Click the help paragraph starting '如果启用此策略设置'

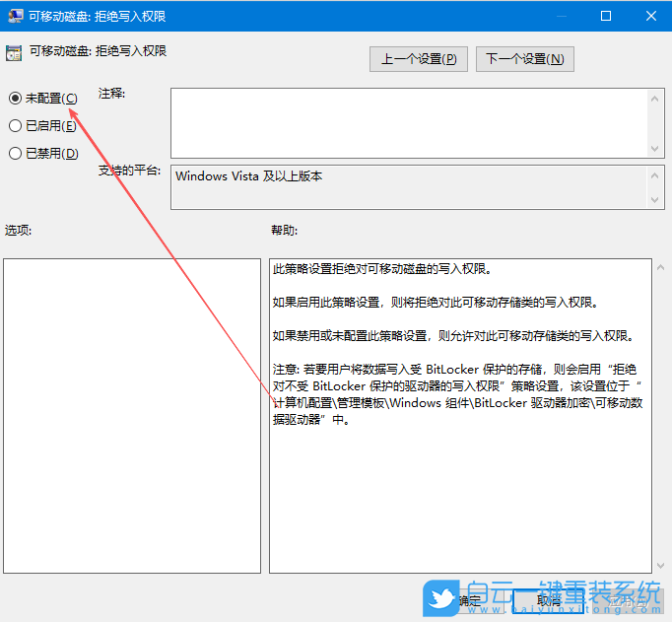point(435,303)
